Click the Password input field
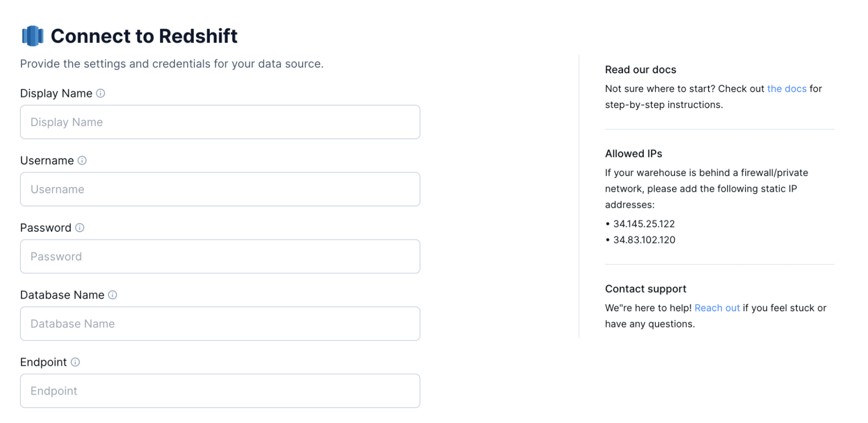The image size is (868, 423). [x=220, y=256]
